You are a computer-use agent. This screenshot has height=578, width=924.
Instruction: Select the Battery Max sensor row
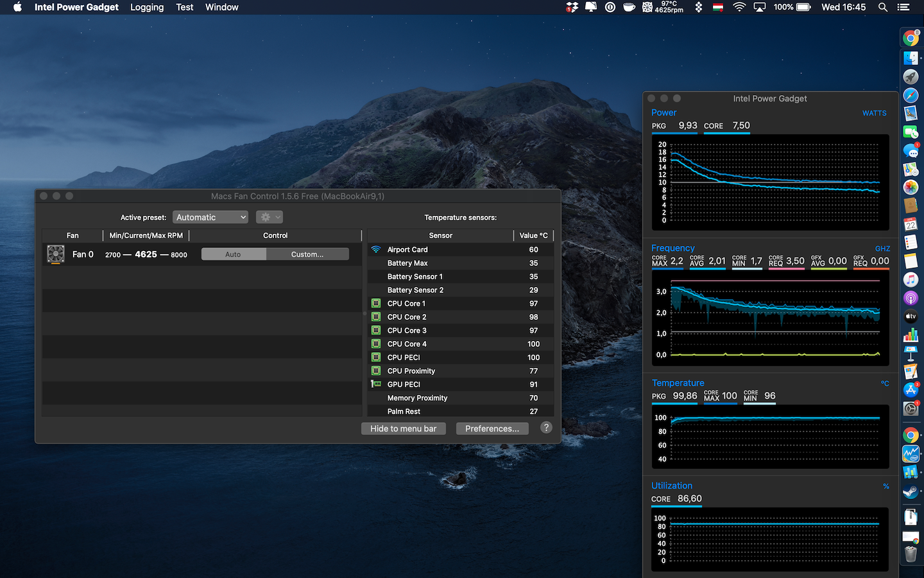(460, 263)
